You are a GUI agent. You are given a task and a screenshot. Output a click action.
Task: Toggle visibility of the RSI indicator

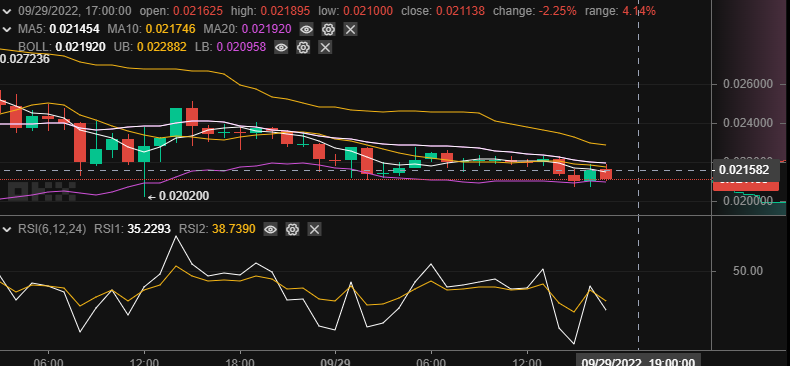(x=271, y=229)
